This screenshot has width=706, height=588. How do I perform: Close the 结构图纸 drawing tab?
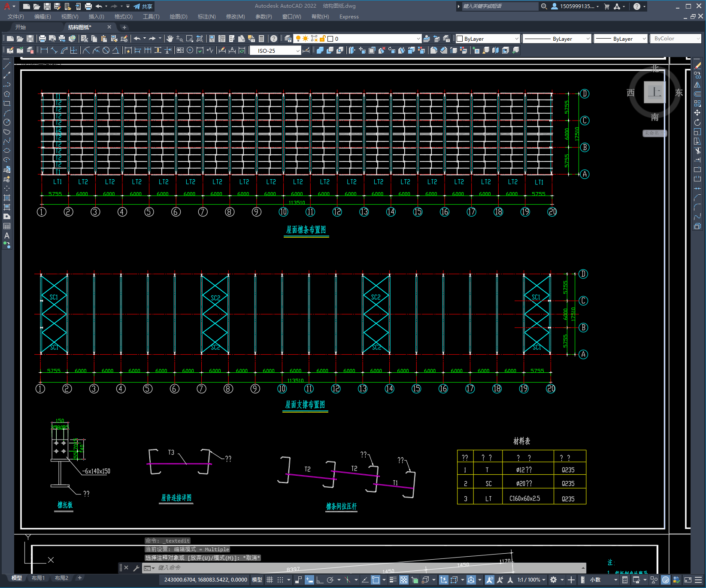109,27
